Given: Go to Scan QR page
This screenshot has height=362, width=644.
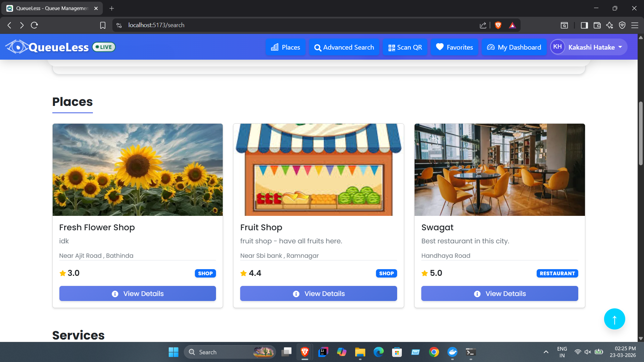Looking at the screenshot, I should pyautogui.click(x=405, y=47).
